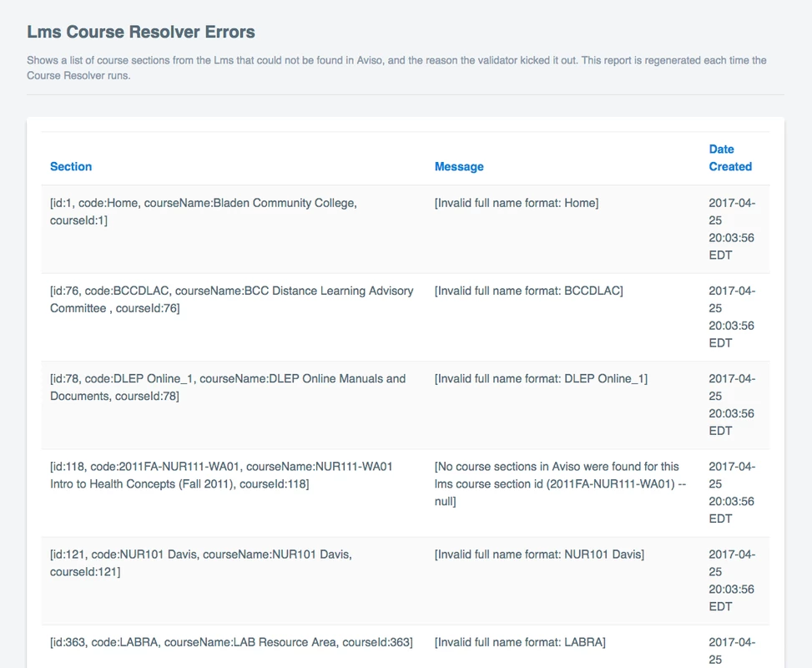Select section cell for id:78 DLEP Online_1

[x=234, y=405]
